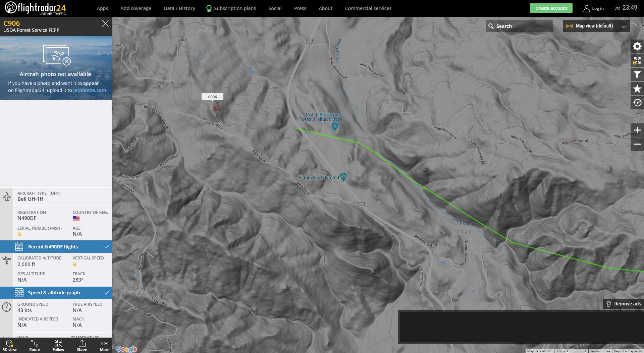Open the aircraft filter funnel icon

pos(637,75)
